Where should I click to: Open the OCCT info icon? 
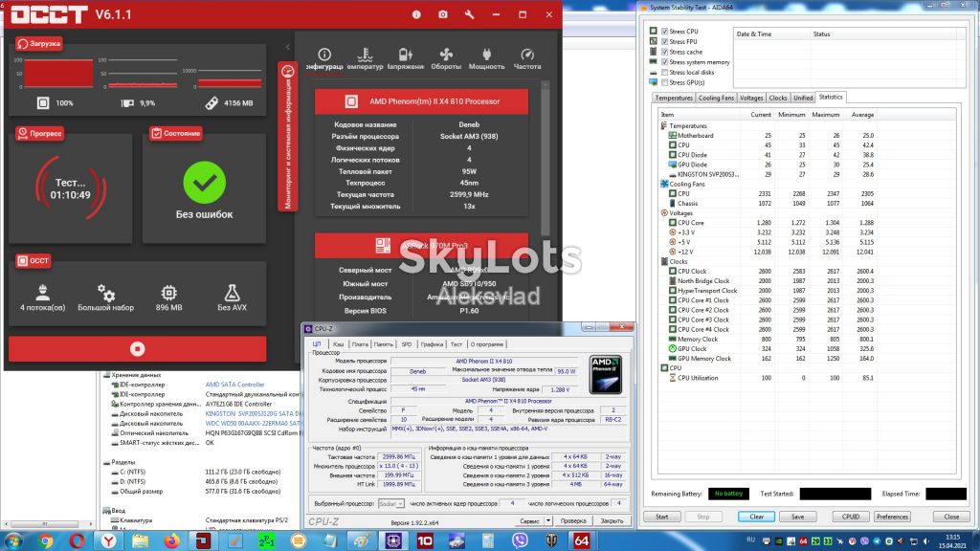[416, 14]
